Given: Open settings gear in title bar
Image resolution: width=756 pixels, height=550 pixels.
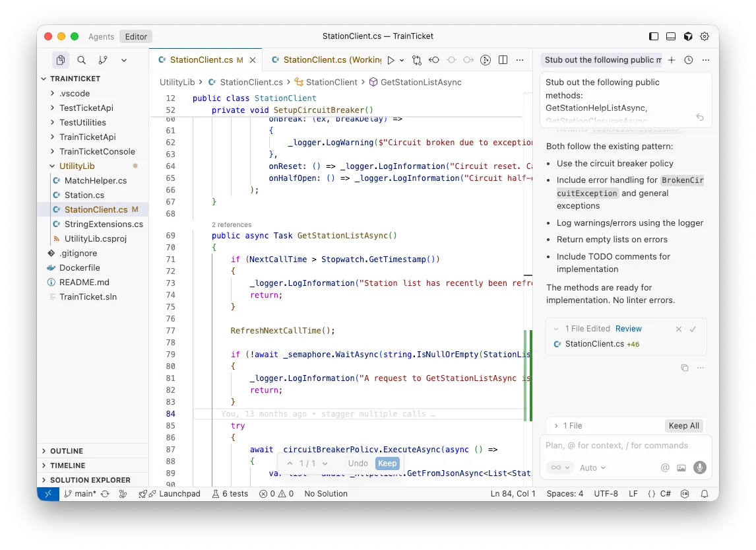Looking at the screenshot, I should (x=705, y=36).
